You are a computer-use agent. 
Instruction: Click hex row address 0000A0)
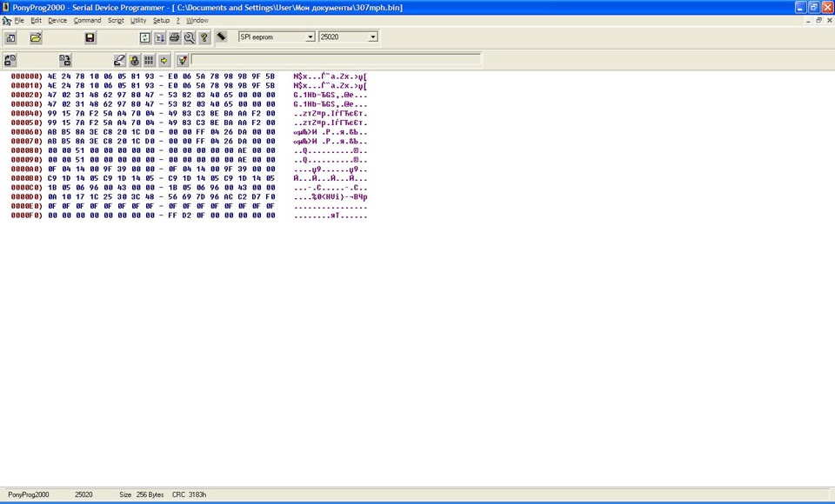[x=27, y=169]
